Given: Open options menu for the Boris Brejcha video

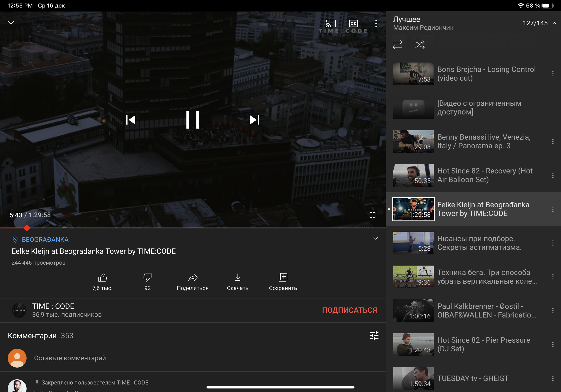Looking at the screenshot, I should (553, 74).
